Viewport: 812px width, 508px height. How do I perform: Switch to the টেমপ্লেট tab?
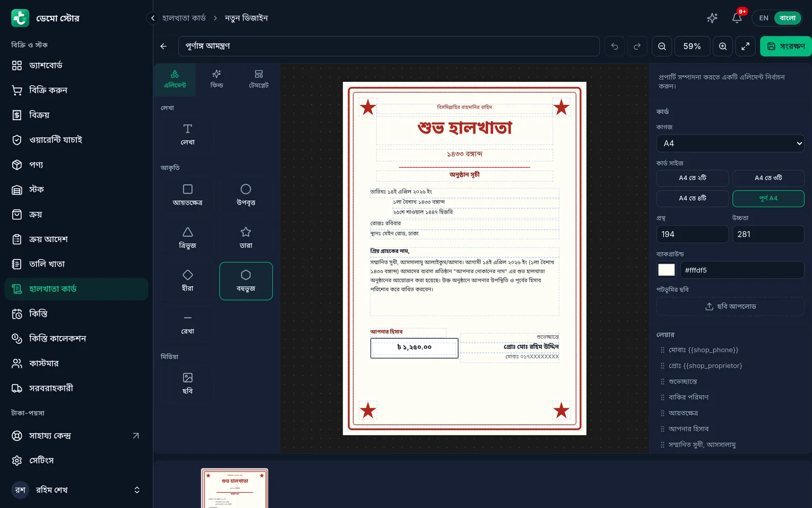(x=259, y=79)
